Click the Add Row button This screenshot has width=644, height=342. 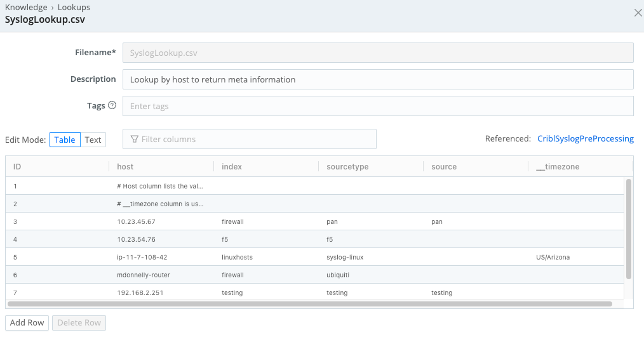click(x=27, y=323)
